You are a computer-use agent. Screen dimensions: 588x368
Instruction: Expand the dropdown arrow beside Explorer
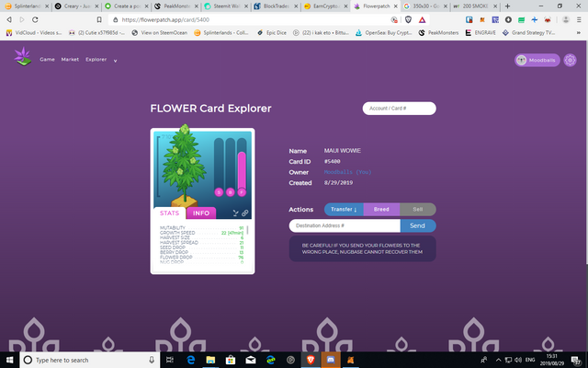point(115,61)
